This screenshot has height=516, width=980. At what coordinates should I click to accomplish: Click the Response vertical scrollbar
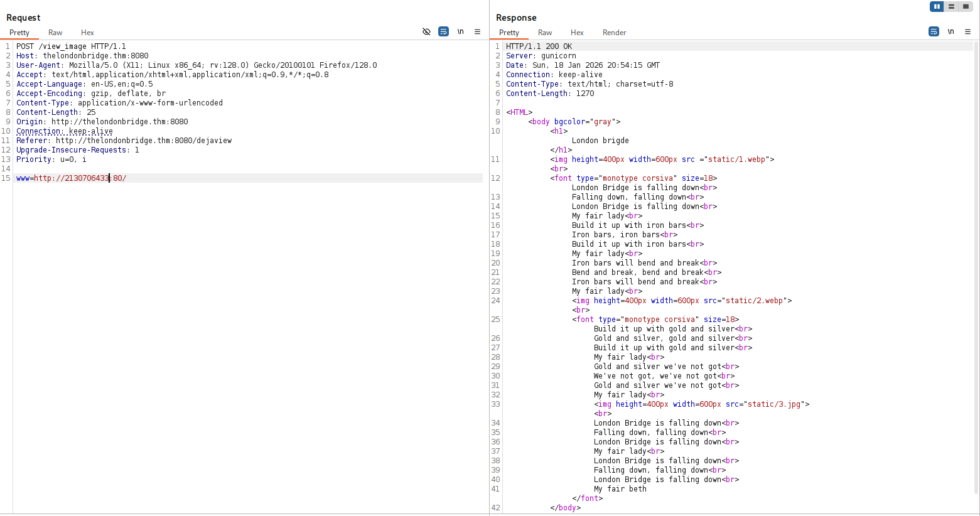click(976, 264)
